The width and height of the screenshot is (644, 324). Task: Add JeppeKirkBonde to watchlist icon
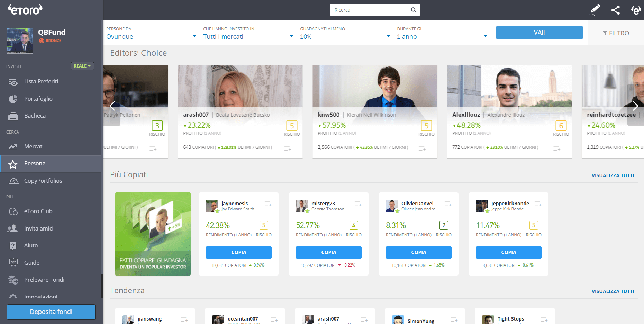[538, 204]
